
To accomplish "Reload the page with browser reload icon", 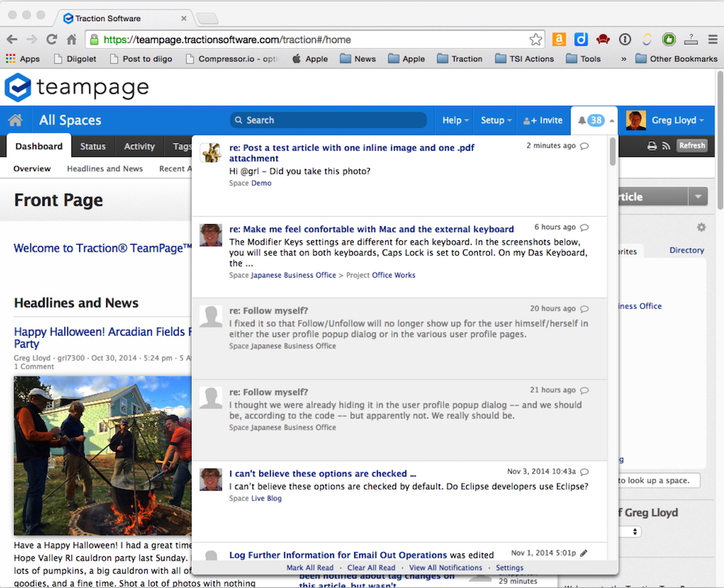I will tap(52, 40).
